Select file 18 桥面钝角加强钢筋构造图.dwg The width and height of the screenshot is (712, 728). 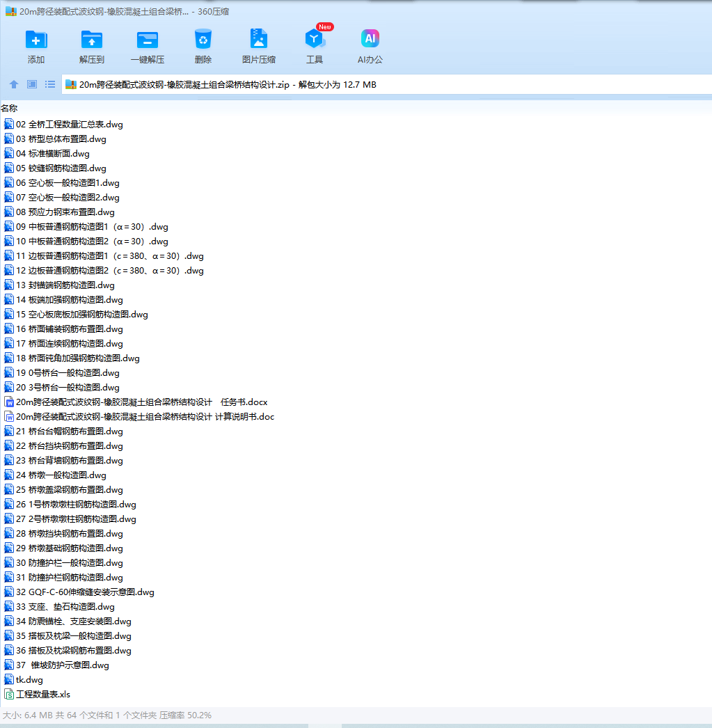click(x=72, y=358)
